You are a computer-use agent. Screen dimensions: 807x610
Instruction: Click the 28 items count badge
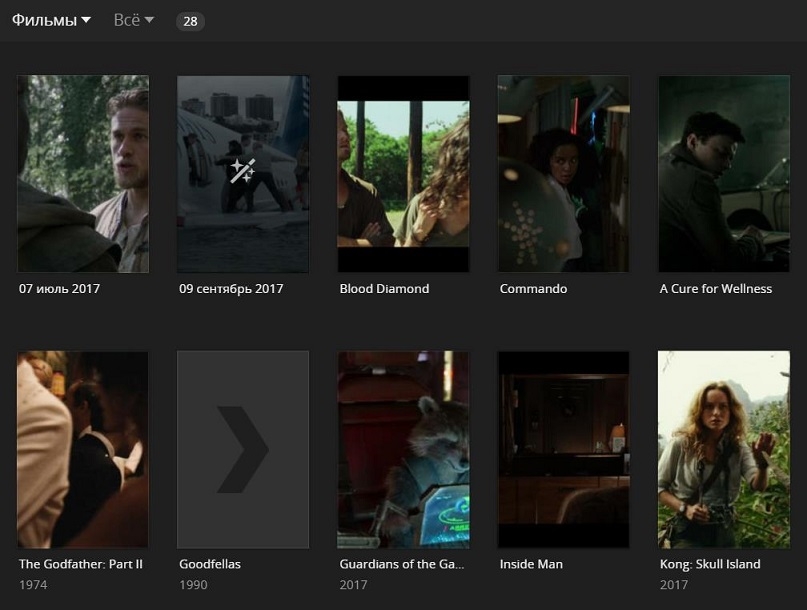[190, 21]
